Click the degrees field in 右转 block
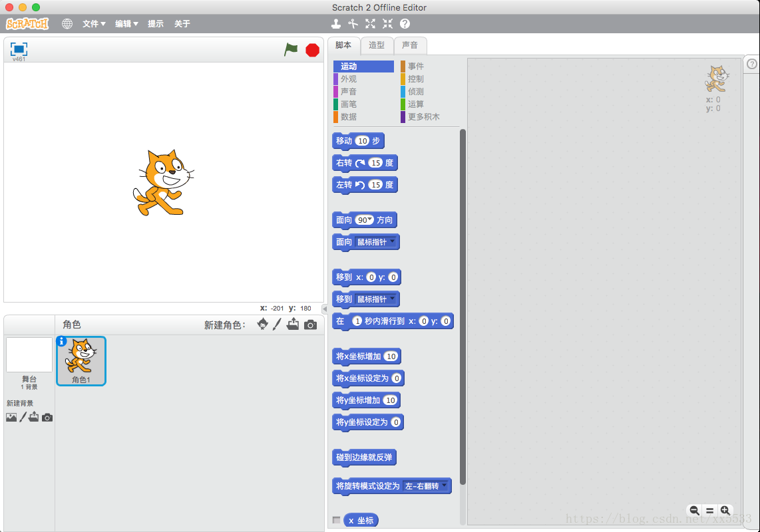This screenshot has height=532, width=760. (x=375, y=163)
